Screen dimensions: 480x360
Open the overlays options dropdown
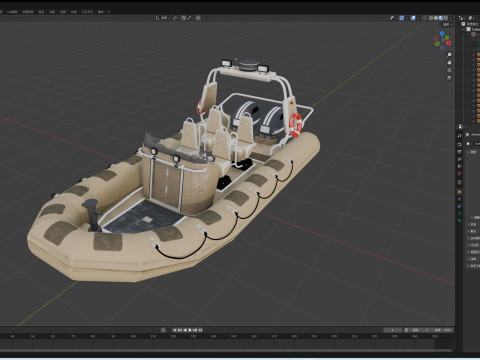[418, 18]
